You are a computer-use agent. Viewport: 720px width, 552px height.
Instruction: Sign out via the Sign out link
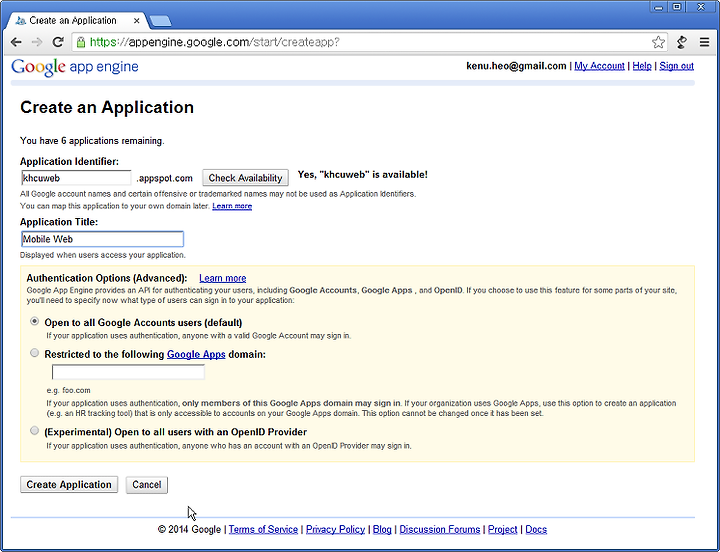click(676, 66)
